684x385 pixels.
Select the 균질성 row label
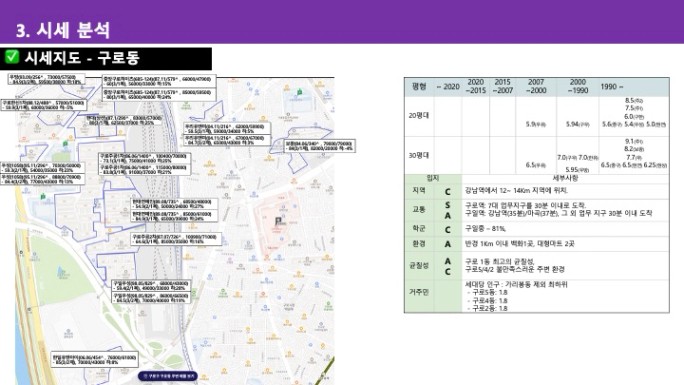(419, 265)
